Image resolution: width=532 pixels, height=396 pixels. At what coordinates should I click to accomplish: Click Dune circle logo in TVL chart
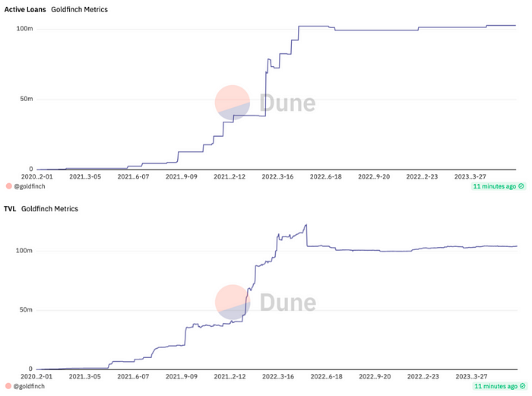point(233,302)
